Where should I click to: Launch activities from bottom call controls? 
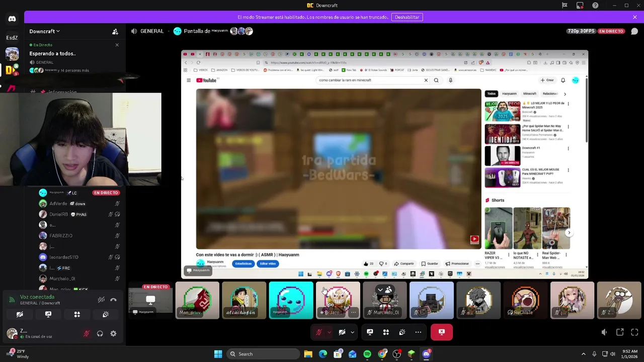coord(386,332)
